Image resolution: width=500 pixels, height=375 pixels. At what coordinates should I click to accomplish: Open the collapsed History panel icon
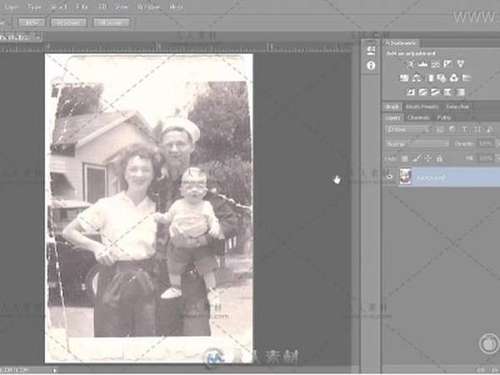click(371, 51)
